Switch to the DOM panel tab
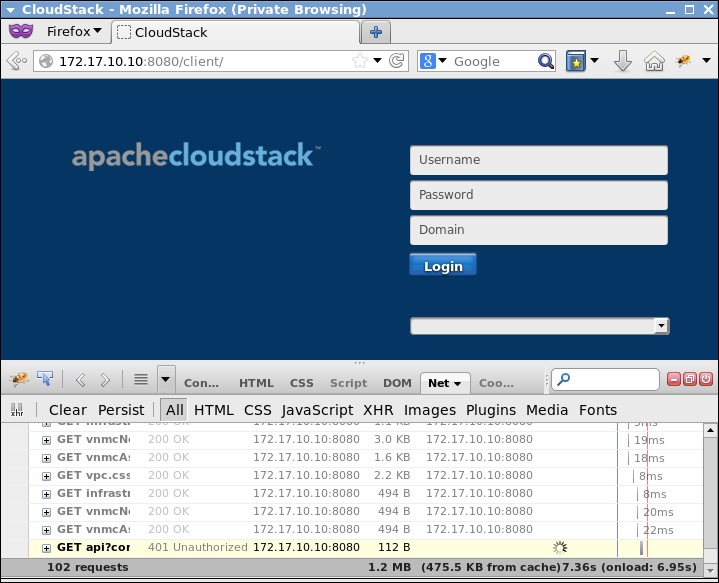Screen dimensions: 719x583 tap(397, 383)
